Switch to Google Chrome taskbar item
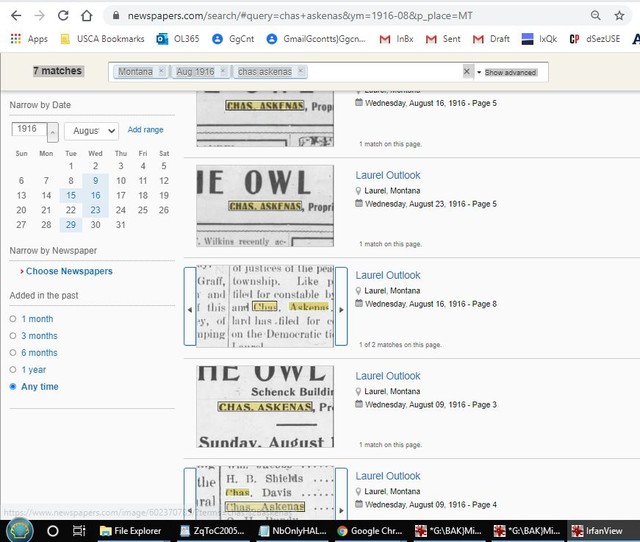Image resolution: width=640 pixels, height=542 pixels. click(x=370, y=531)
